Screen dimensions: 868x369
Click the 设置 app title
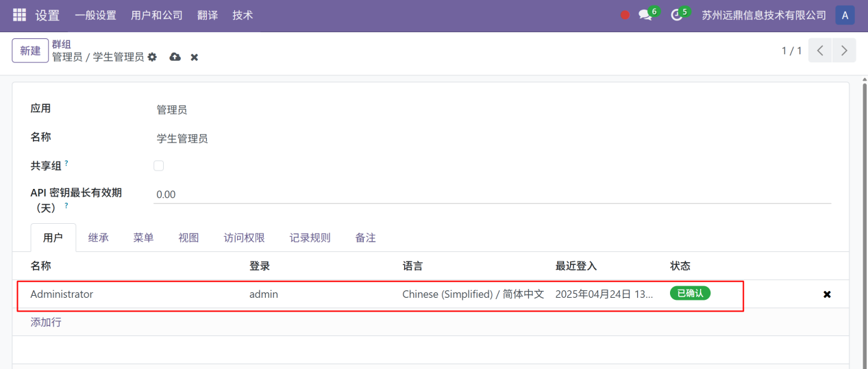point(47,15)
